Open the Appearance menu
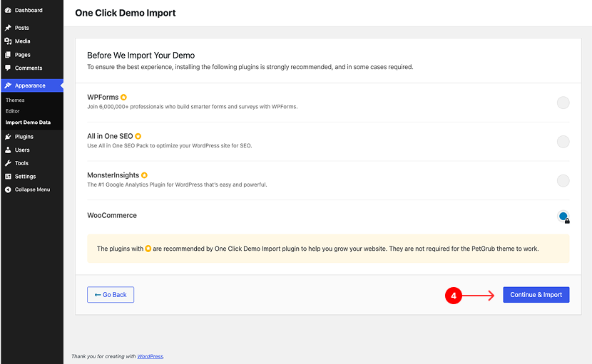This screenshot has height=364, width=592. point(30,85)
